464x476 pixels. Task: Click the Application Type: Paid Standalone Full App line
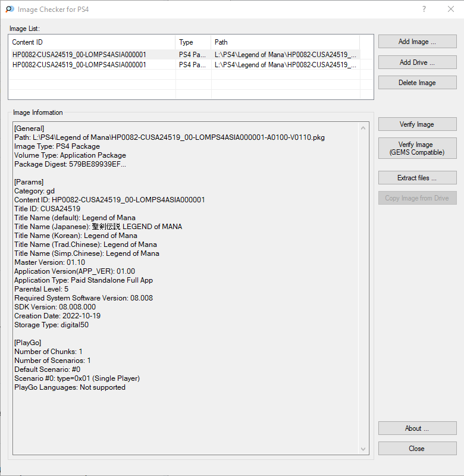83,280
